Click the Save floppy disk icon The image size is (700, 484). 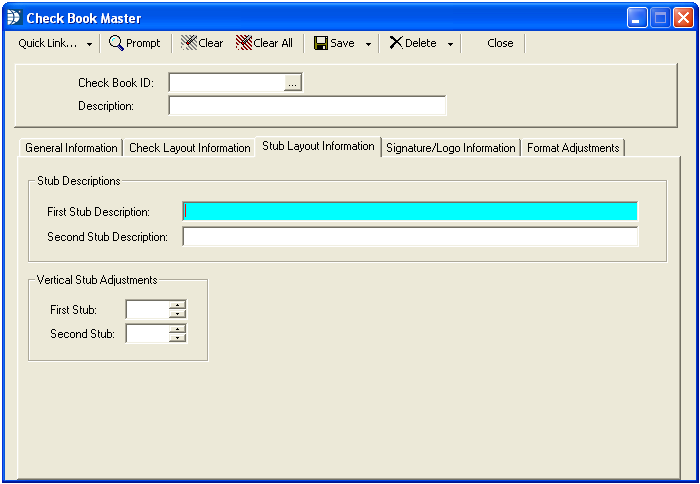click(321, 43)
